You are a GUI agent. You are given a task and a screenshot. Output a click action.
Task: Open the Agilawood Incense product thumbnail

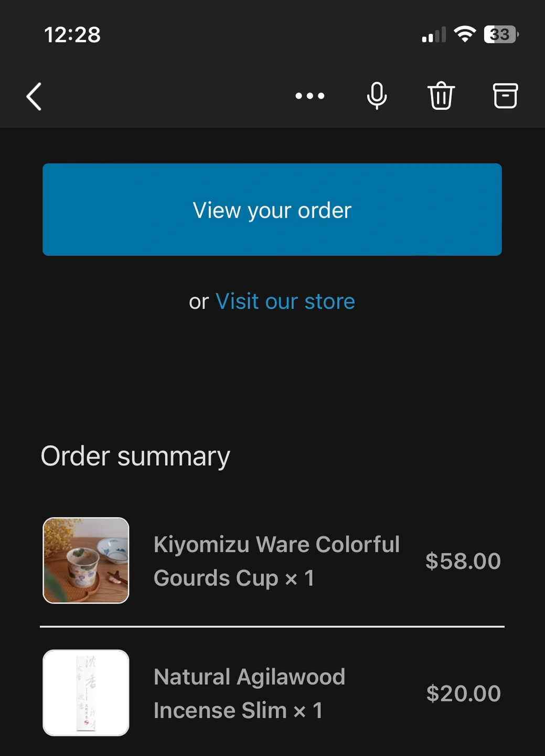tap(86, 693)
